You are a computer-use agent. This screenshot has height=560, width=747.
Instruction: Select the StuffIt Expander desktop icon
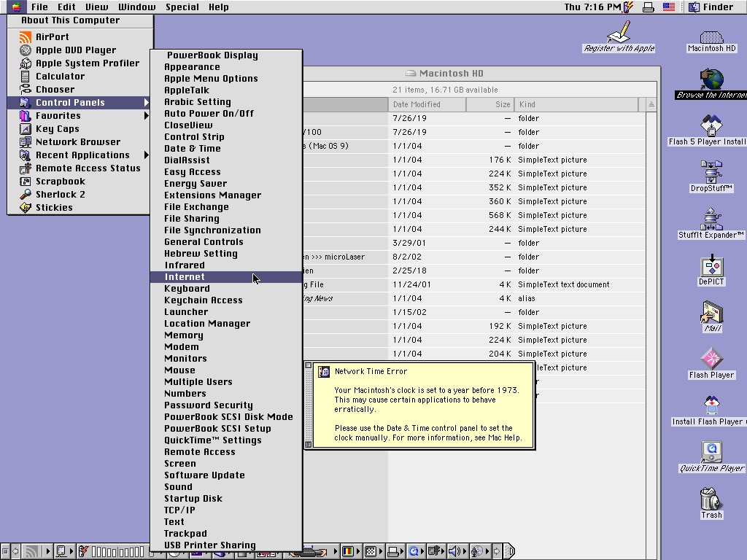(x=712, y=223)
